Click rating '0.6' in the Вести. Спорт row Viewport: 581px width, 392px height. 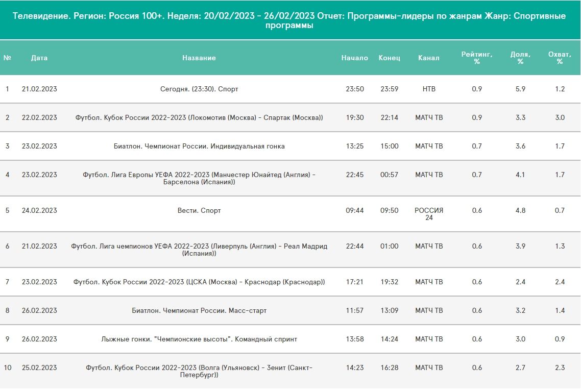tap(477, 210)
